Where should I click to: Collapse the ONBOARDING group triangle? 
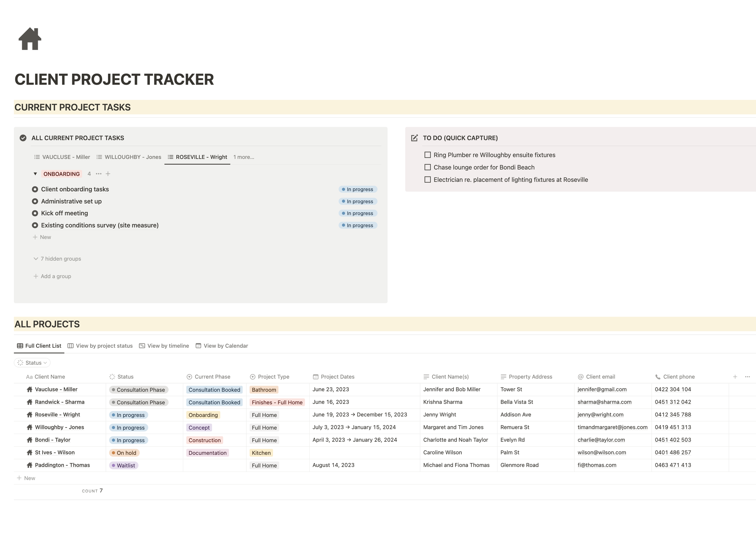35,174
